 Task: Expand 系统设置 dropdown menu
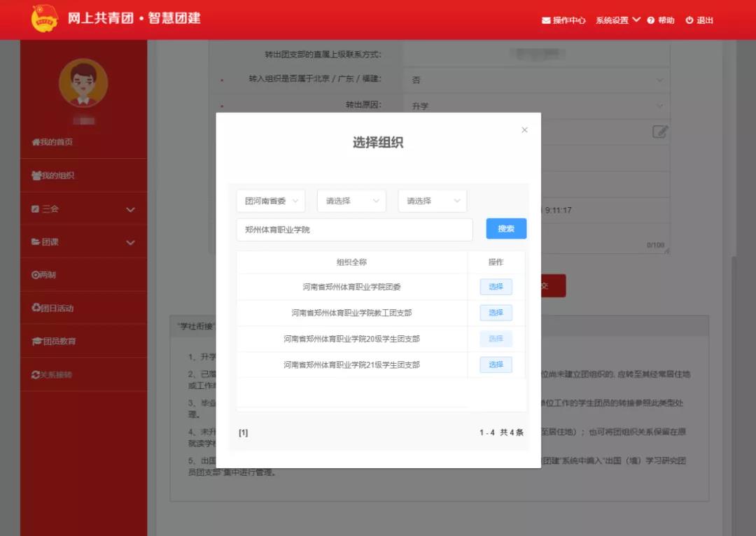pyautogui.click(x=617, y=20)
